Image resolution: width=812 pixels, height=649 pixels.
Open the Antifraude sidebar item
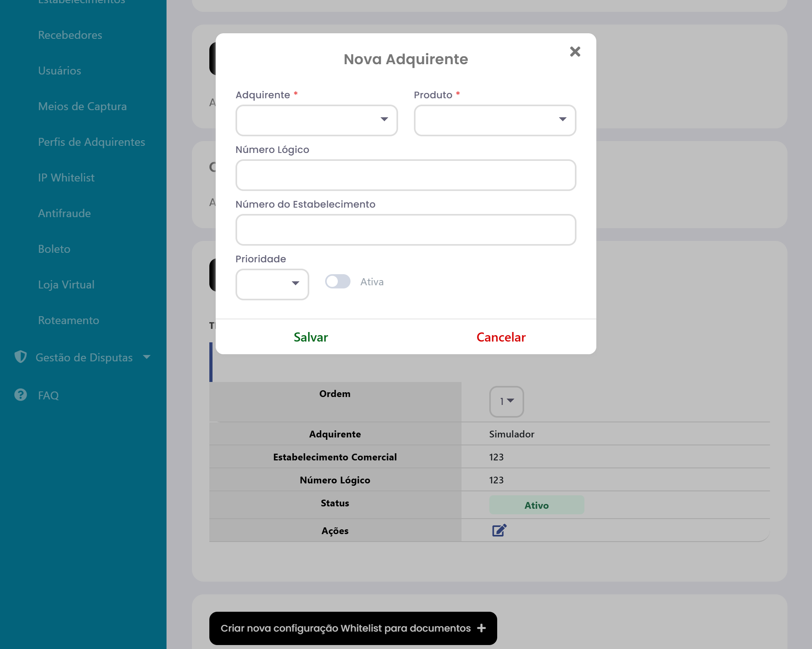[64, 213]
